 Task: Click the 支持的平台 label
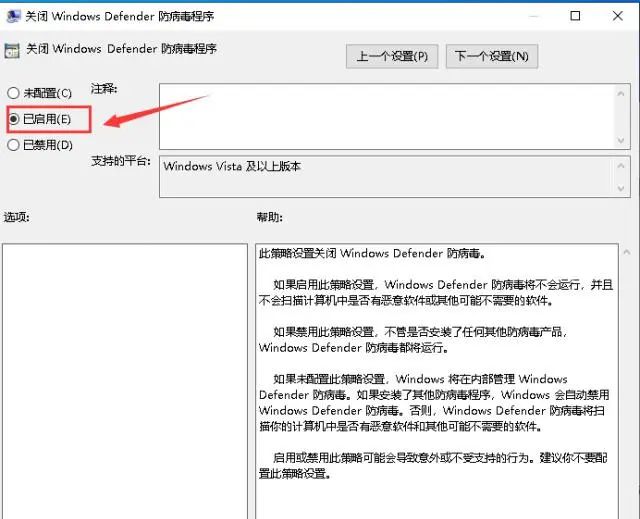(121, 161)
